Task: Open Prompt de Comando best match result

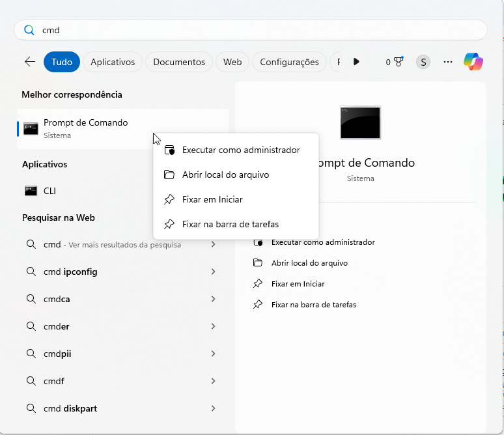Action: pos(123,129)
